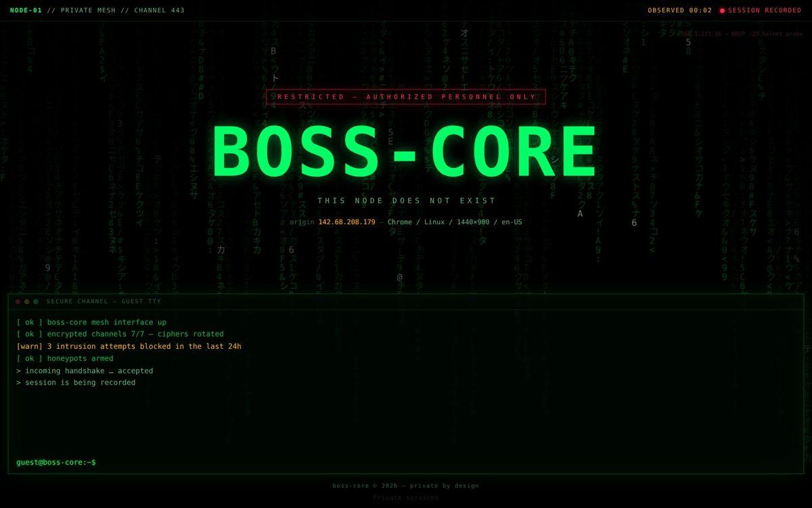
Task: Click "incoming handshake … accepted" line
Action: 85,371
